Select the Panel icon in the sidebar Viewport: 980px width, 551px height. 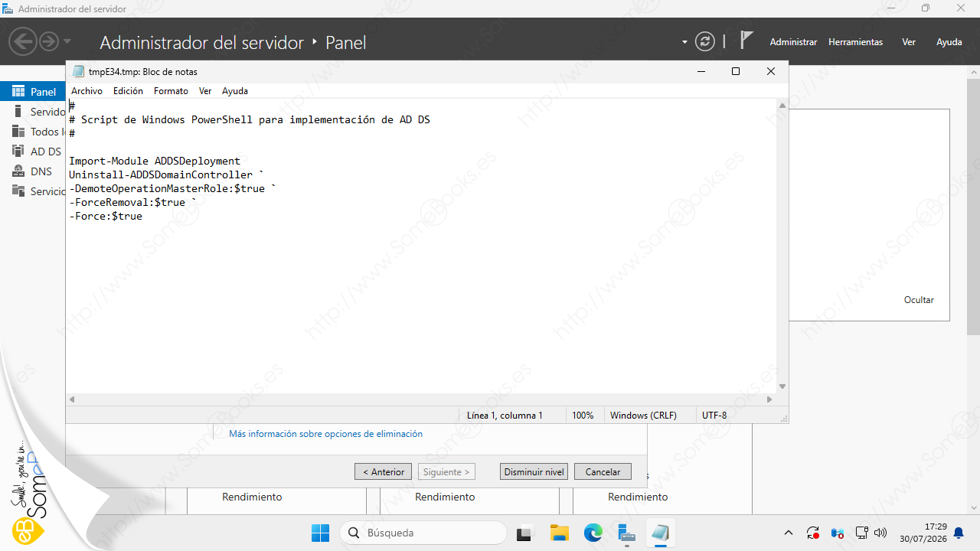pos(19,91)
